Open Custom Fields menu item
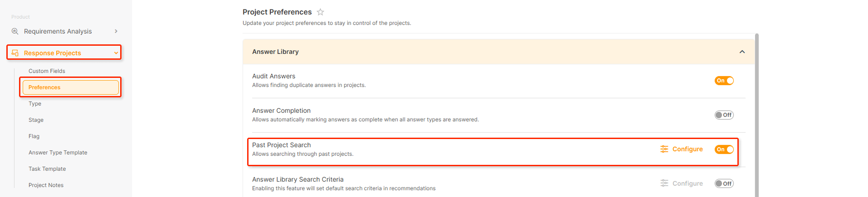Screen dimensions: 868x197 tap(47, 71)
